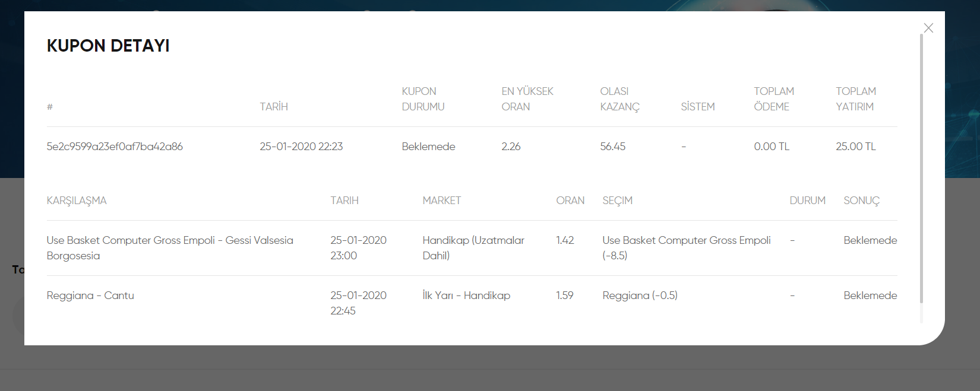Click market İlk Yarı - Handikap

(x=466, y=295)
